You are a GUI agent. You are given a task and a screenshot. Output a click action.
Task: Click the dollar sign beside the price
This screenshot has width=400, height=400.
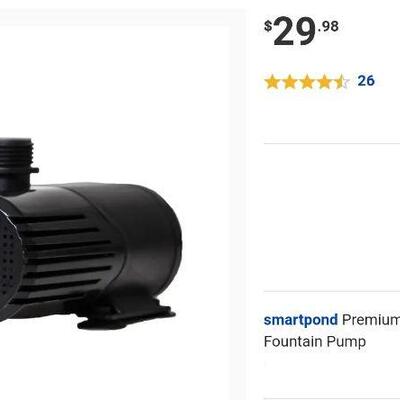coord(268,26)
